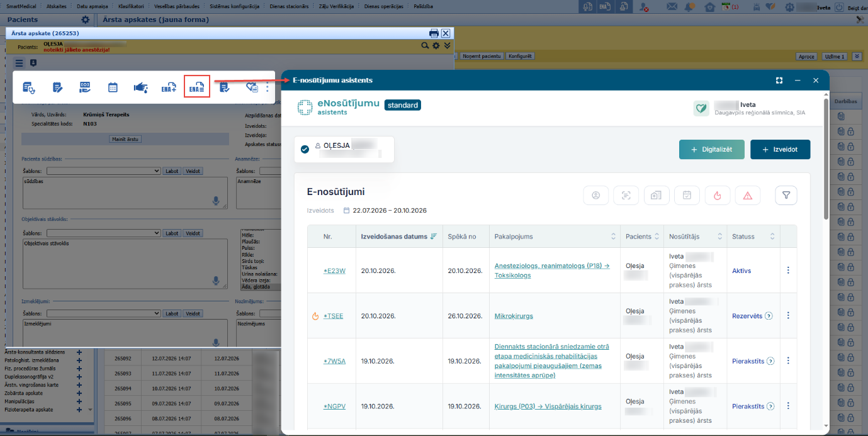Screen dimensions: 868x436
Task: Click the Digitalizēt button
Action: [712, 150]
